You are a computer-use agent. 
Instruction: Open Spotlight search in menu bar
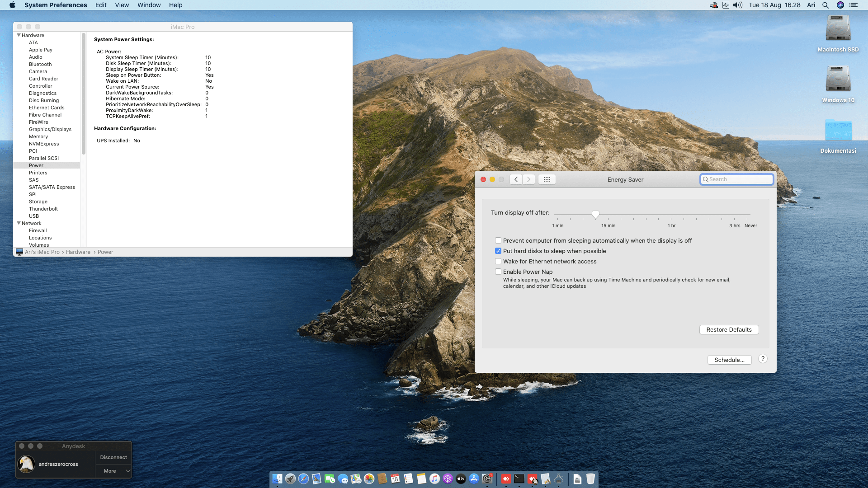825,5
